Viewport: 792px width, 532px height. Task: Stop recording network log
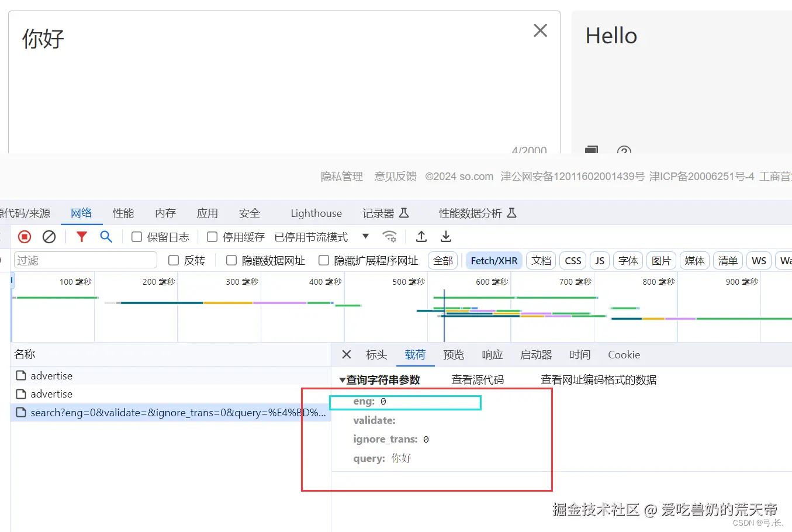pyautogui.click(x=23, y=236)
